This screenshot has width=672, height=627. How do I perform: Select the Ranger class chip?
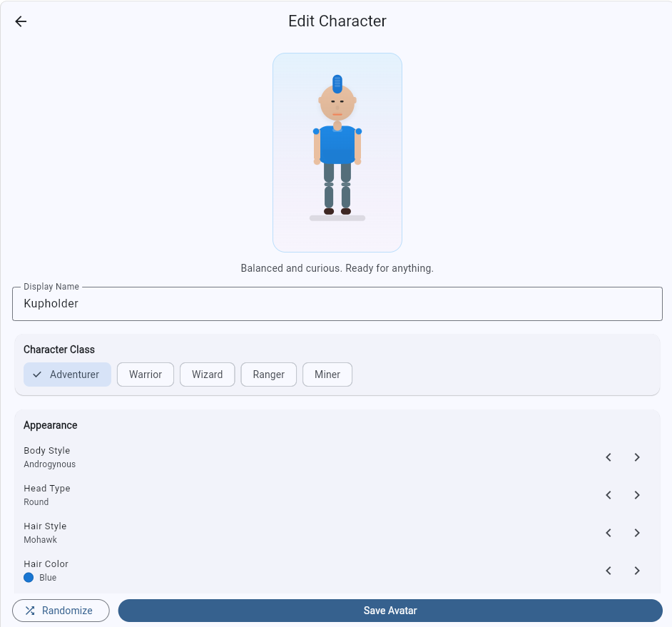(x=268, y=374)
